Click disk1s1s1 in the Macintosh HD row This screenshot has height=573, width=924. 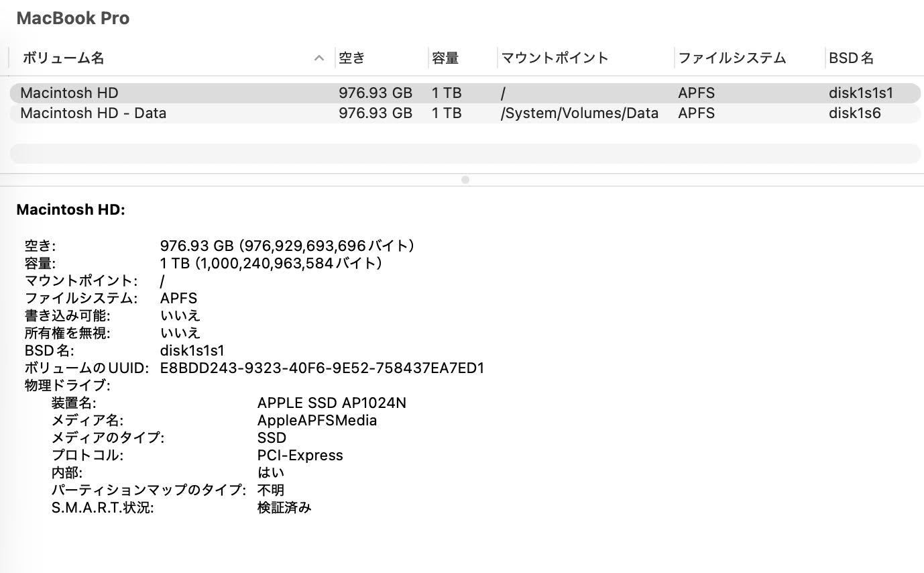click(x=862, y=93)
